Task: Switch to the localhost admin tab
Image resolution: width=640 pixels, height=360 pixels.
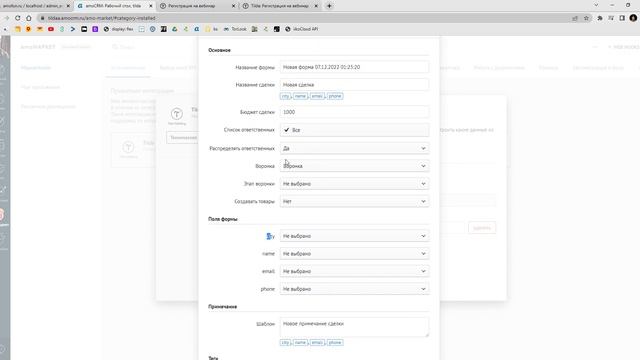Action: (35, 6)
